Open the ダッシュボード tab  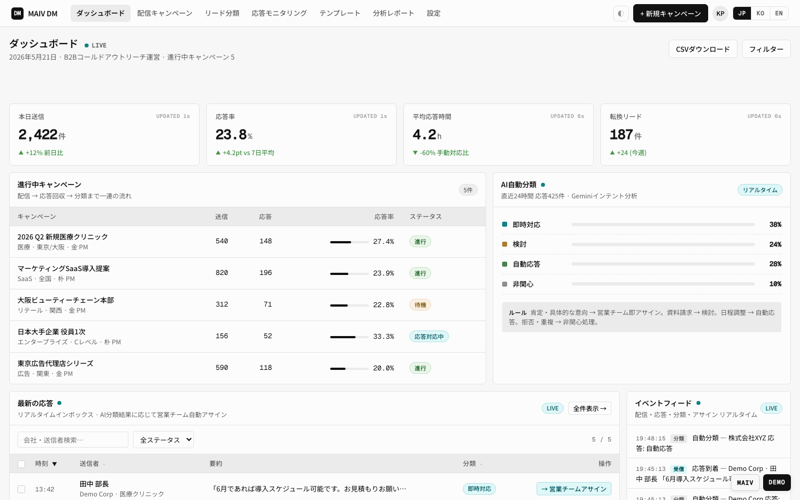(x=101, y=13)
